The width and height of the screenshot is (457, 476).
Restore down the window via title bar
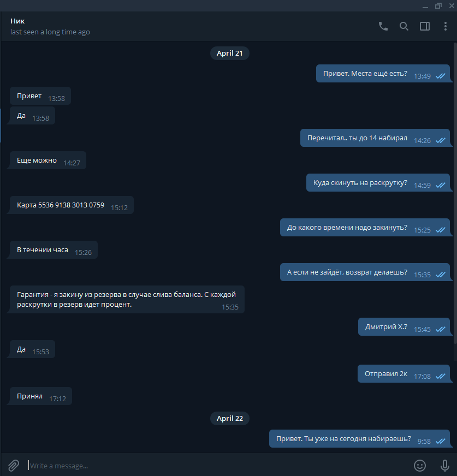click(x=438, y=6)
